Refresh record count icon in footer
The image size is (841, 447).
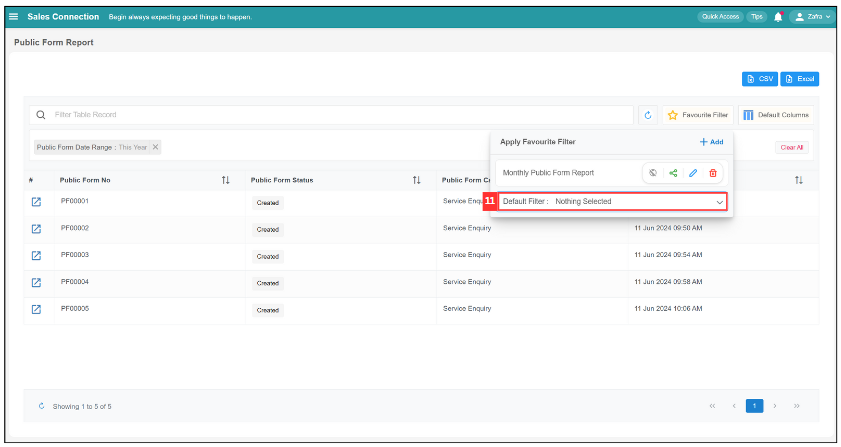click(x=41, y=406)
